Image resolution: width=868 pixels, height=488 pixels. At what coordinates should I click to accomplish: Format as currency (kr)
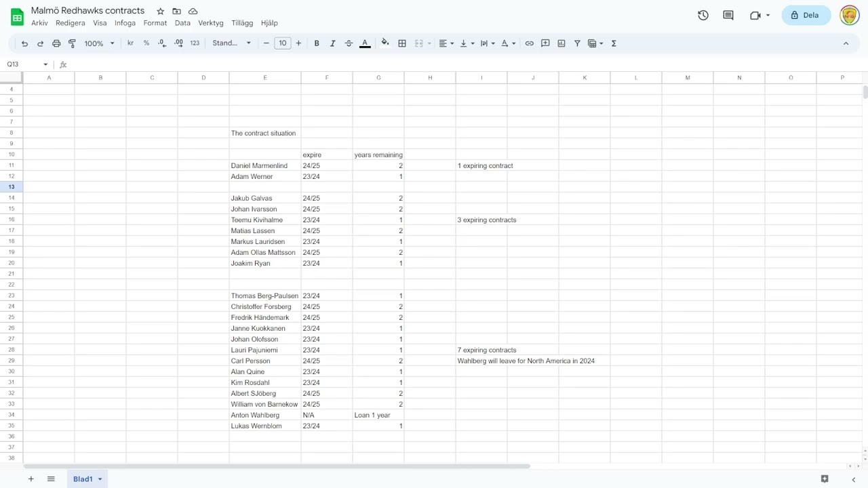pyautogui.click(x=130, y=43)
